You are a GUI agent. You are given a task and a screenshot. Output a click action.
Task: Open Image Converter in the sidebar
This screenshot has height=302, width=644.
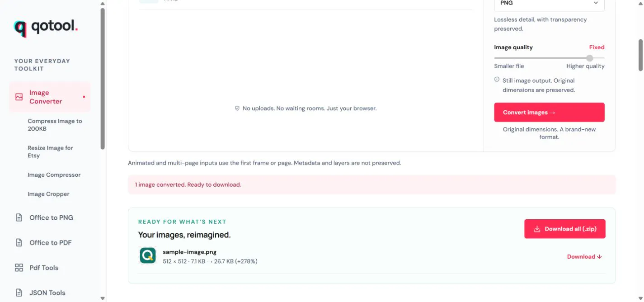click(x=50, y=97)
